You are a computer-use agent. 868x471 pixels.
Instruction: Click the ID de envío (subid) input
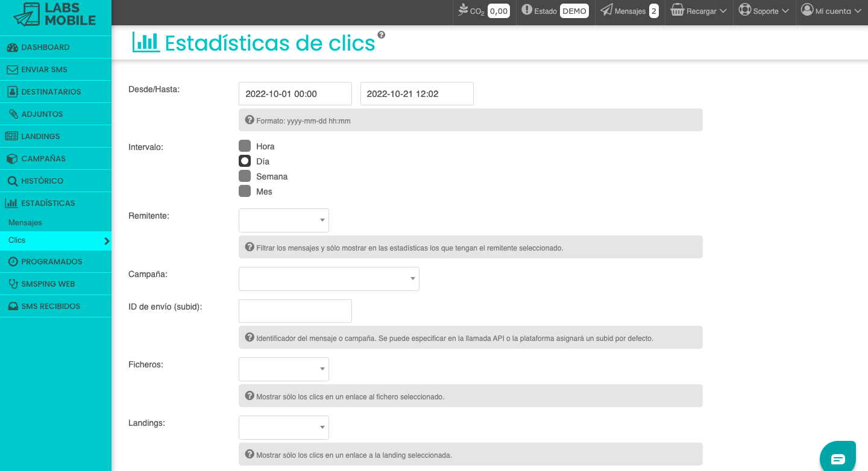click(x=295, y=311)
